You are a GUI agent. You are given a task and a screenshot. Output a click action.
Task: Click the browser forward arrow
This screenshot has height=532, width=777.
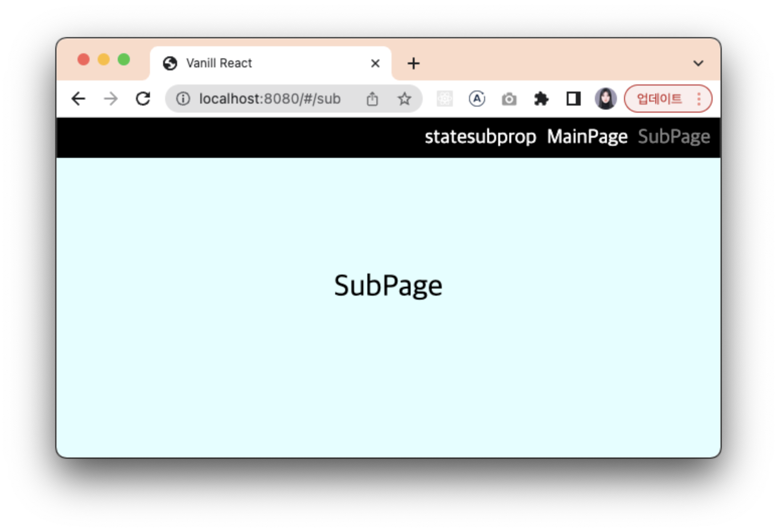pos(111,99)
